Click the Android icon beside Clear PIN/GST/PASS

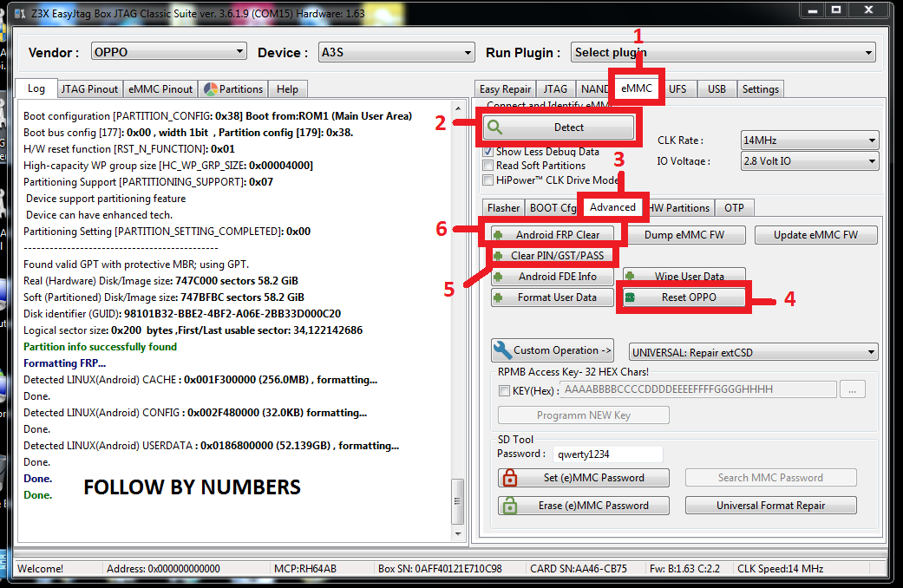point(498,256)
